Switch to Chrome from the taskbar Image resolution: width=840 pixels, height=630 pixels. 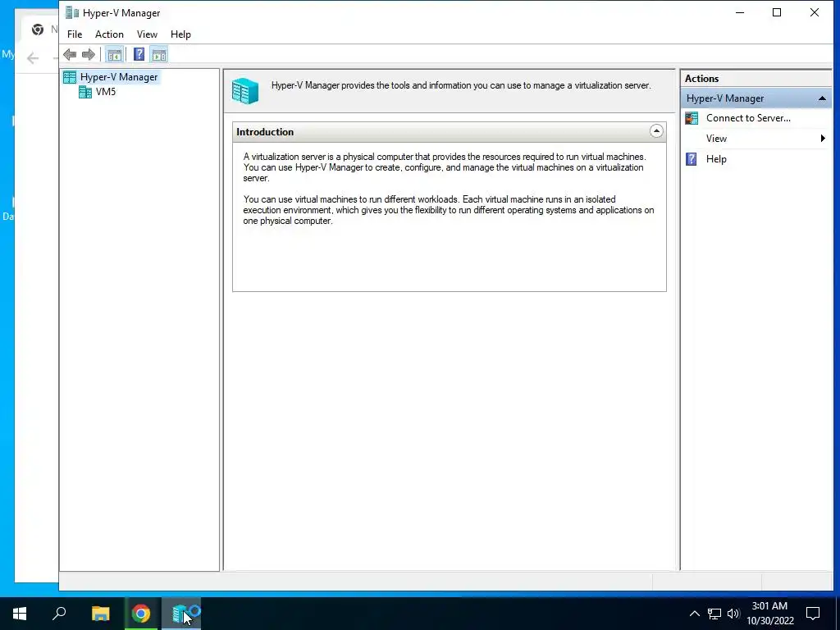pos(141,614)
